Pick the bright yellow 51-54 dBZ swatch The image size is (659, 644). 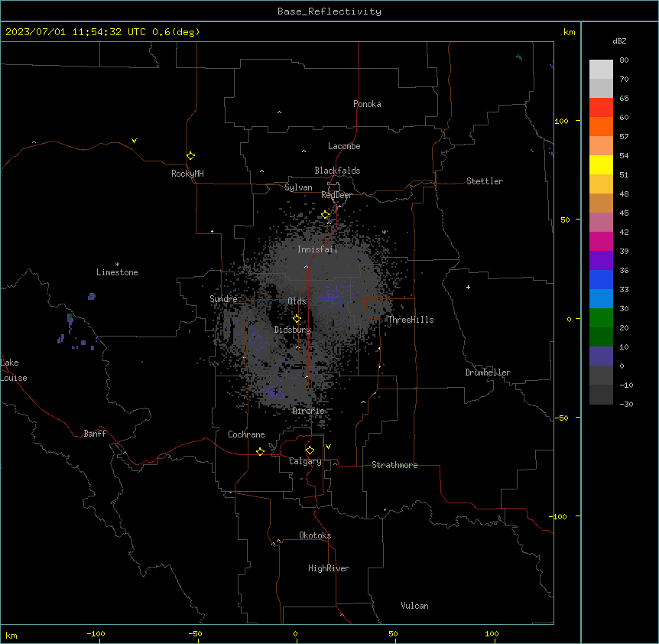(601, 164)
